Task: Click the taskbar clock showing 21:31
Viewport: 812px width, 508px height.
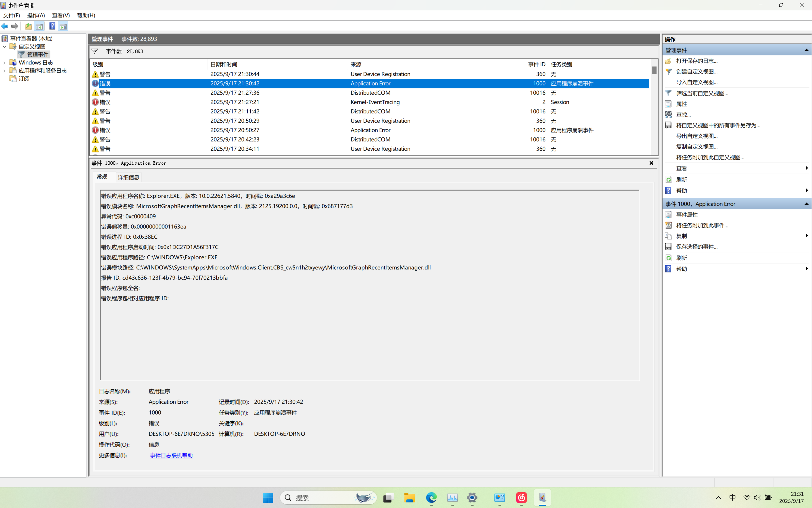Action: point(791,498)
